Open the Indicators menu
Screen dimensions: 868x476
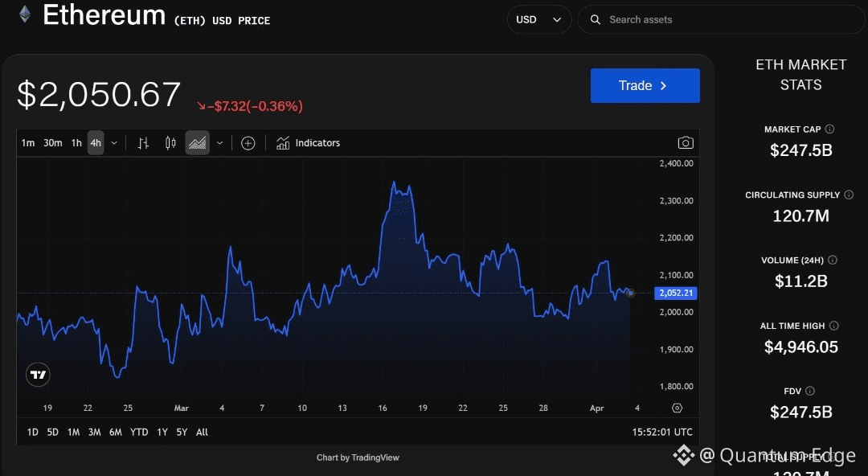click(x=309, y=143)
